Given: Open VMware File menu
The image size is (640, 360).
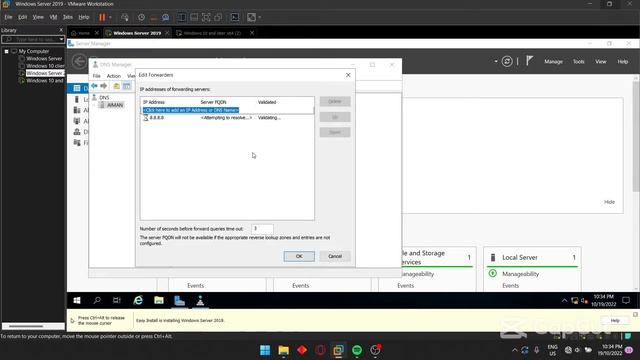Looking at the screenshot, I should (8, 17).
